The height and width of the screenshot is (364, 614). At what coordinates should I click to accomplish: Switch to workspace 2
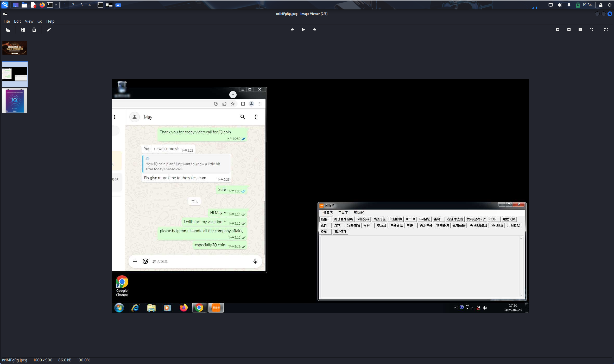pyautogui.click(x=73, y=5)
